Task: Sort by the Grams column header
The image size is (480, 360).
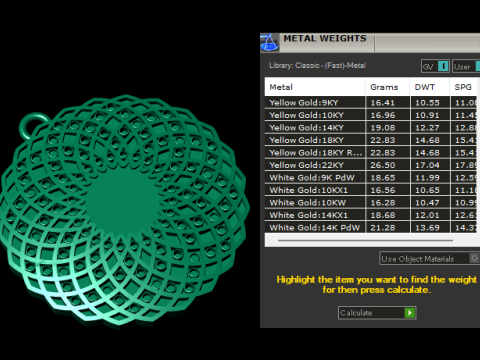Action: click(388, 87)
